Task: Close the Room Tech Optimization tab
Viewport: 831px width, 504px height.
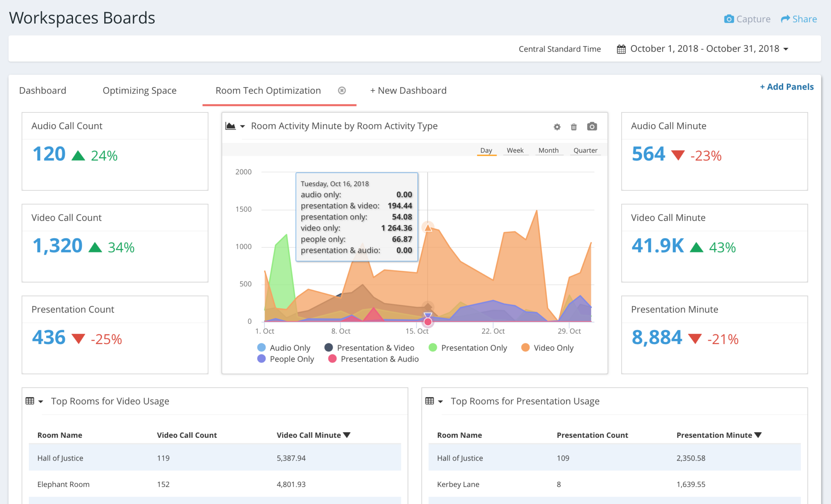Action: click(342, 90)
